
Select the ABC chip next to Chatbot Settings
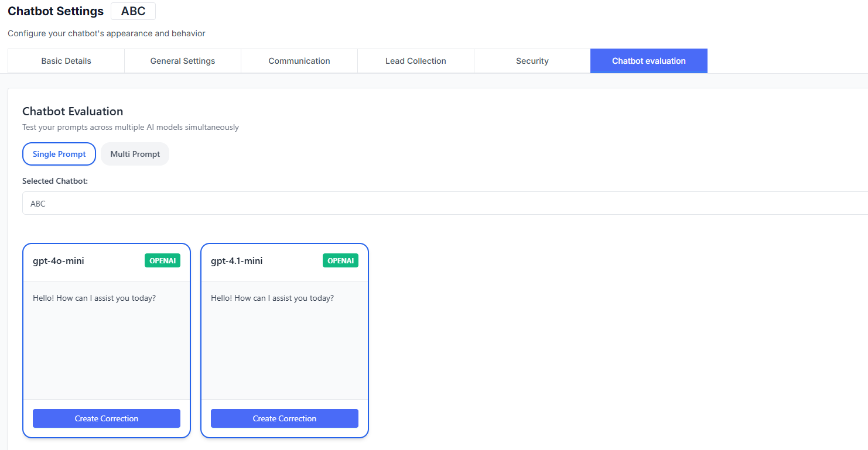tap(133, 11)
